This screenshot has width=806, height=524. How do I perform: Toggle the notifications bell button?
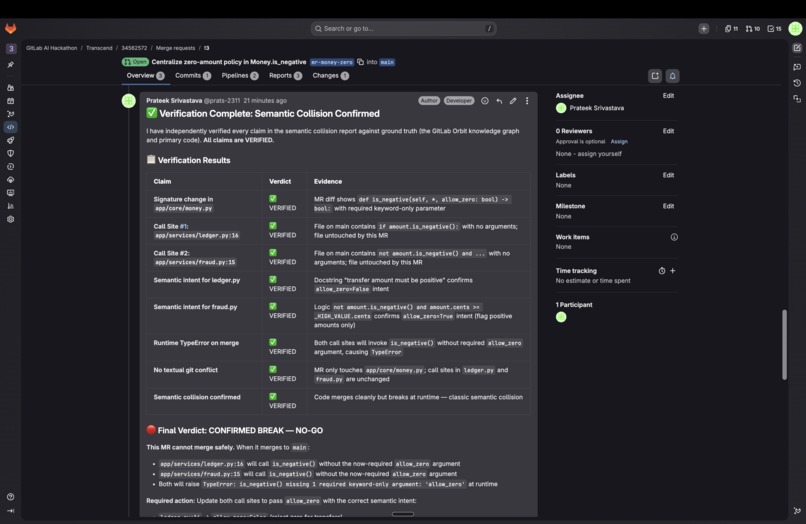672,76
